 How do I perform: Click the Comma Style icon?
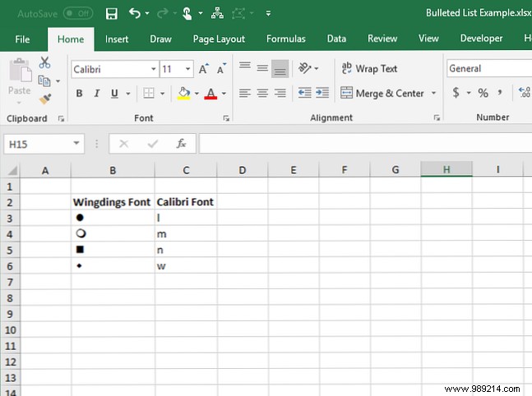coord(499,92)
